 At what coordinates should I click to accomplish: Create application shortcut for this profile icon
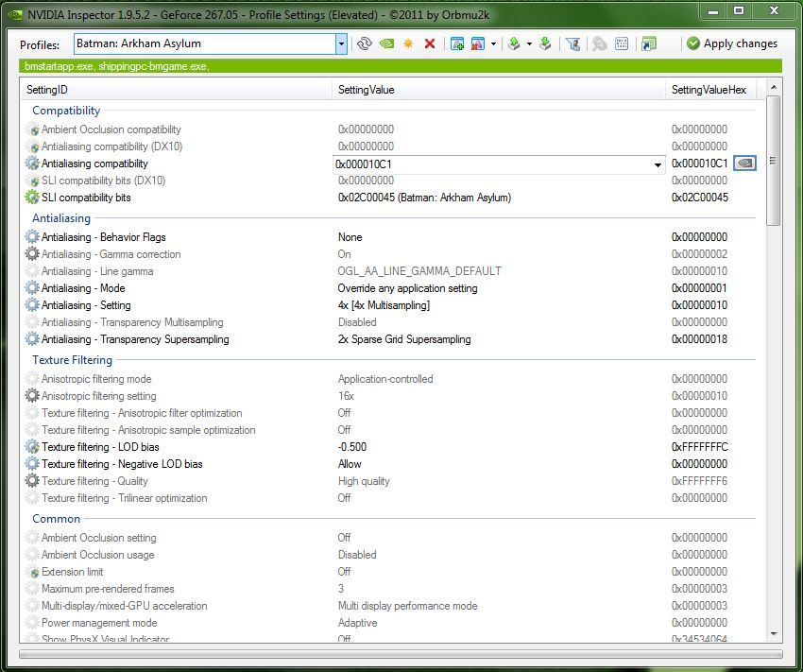(x=648, y=44)
